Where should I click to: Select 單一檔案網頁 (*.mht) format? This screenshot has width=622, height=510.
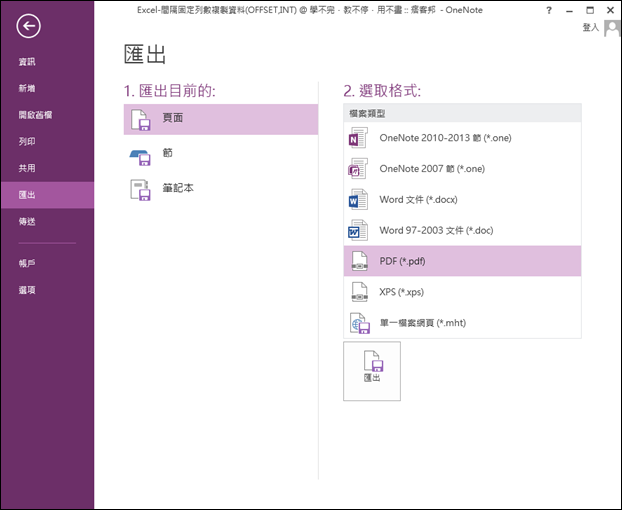click(462, 323)
